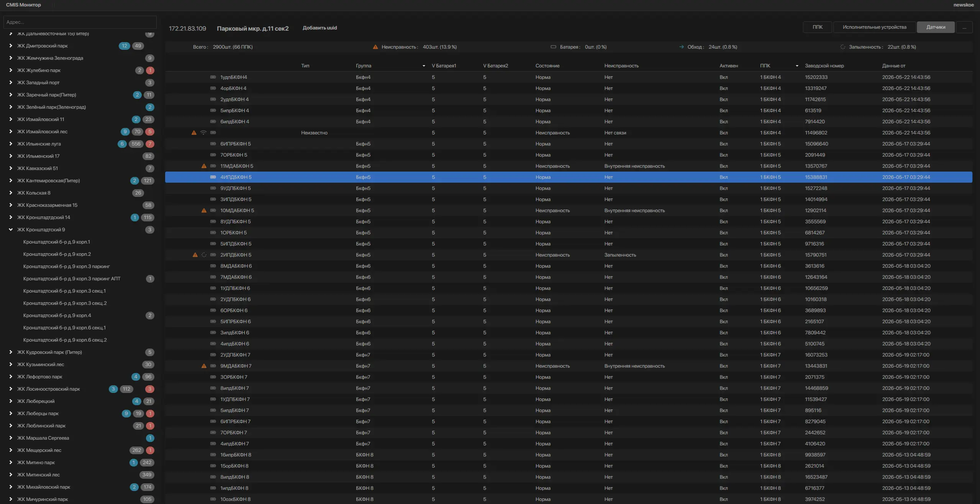Click serial number 13570767 cell

pos(816,166)
